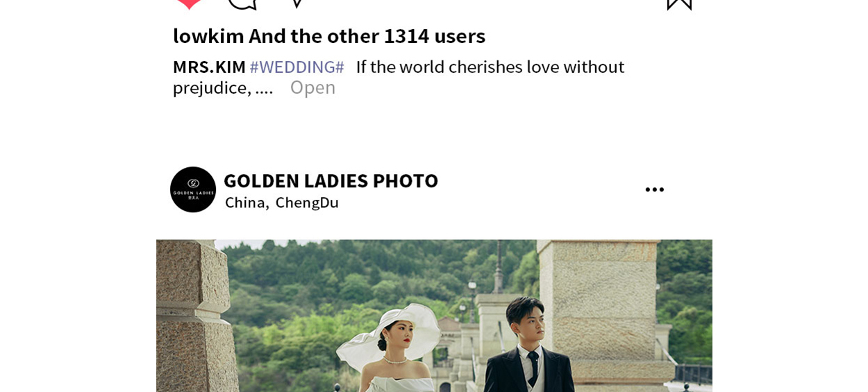The height and width of the screenshot is (392, 868).
Task: Click the stone pillar on photo's left
Action: point(187,316)
